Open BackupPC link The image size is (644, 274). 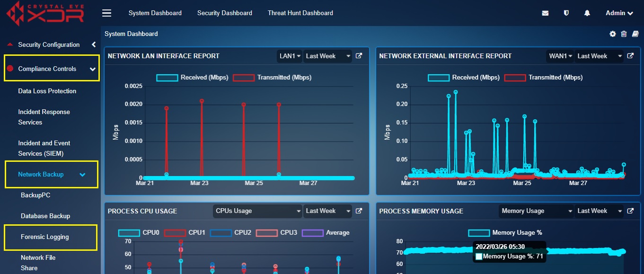pyautogui.click(x=35, y=195)
